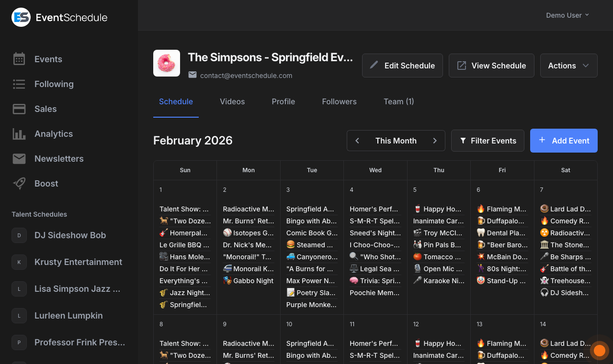This screenshot has width=613, height=364.
Task: Select the Following icon in sidebar
Action: [19, 84]
